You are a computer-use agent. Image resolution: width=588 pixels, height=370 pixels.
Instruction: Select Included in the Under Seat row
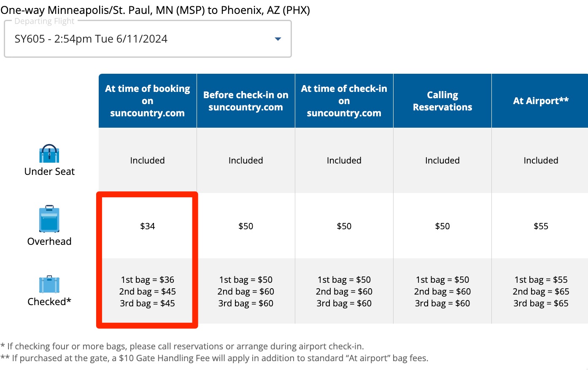[147, 160]
